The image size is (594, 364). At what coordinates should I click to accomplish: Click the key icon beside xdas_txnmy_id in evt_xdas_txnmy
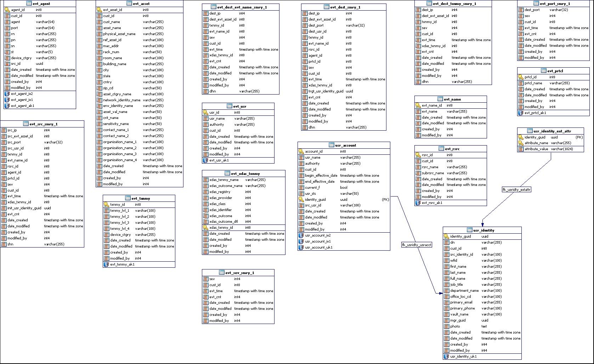click(206, 228)
